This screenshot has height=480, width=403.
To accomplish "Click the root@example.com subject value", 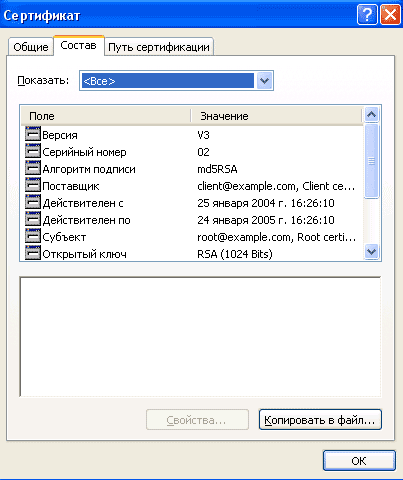I will [x=276, y=237].
